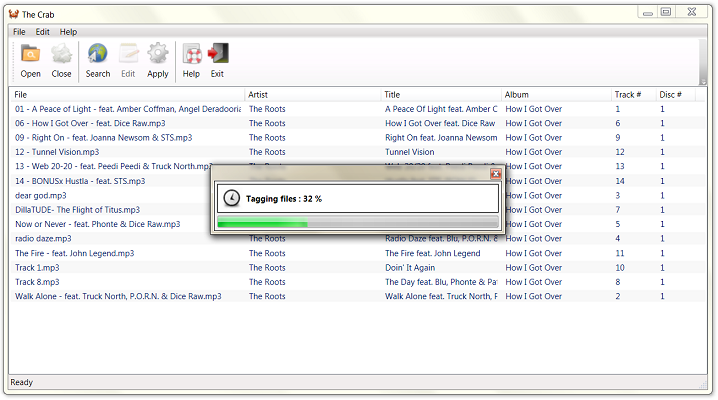
Task: Click the Open folder toolbar icon
Action: [31, 54]
